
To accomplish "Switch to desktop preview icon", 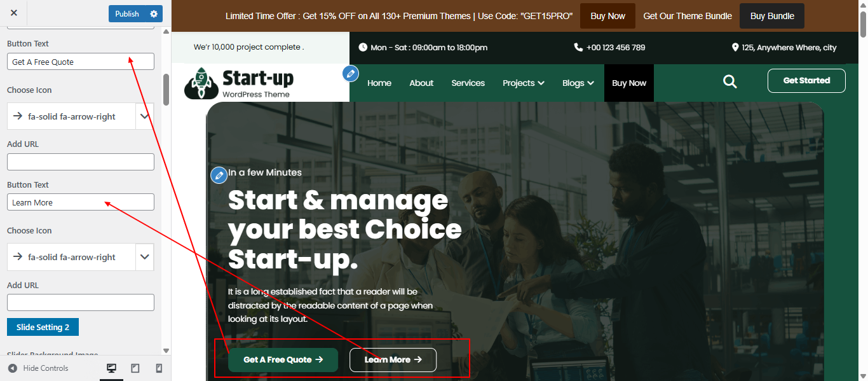I will (x=112, y=368).
